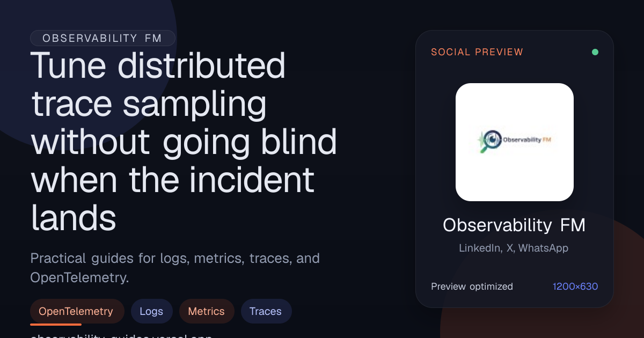Click the Observability FM logo thumbnail
Image resolution: width=644 pixels, height=338 pixels.
pyautogui.click(x=515, y=142)
